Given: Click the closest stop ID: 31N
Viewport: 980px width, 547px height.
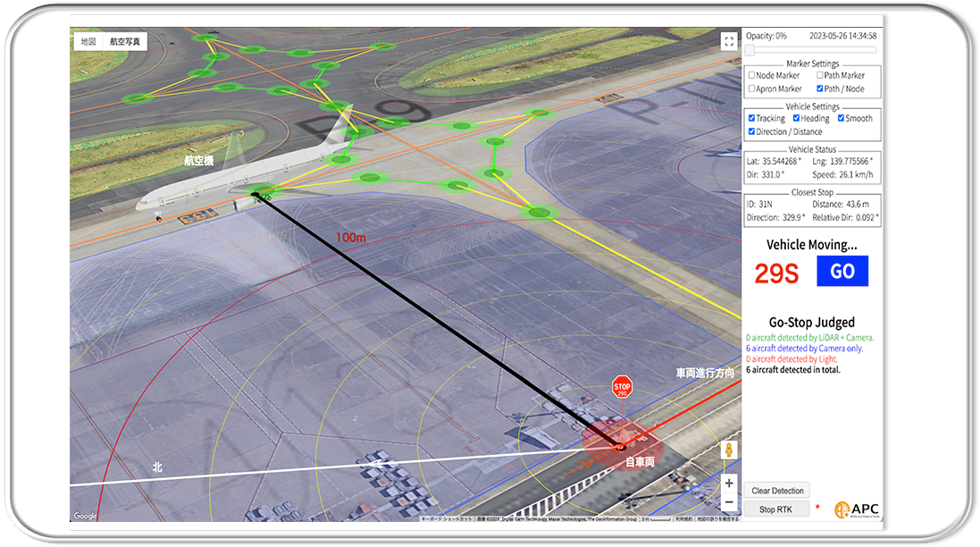Looking at the screenshot, I should tap(759, 205).
